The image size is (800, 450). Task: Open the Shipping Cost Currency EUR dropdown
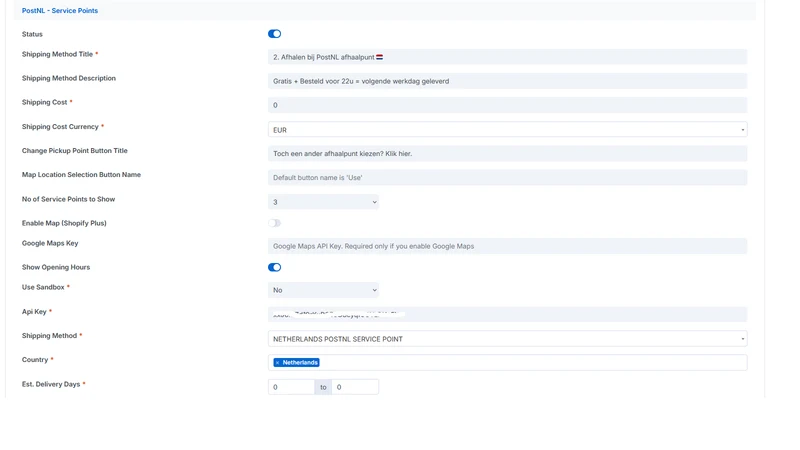click(507, 130)
